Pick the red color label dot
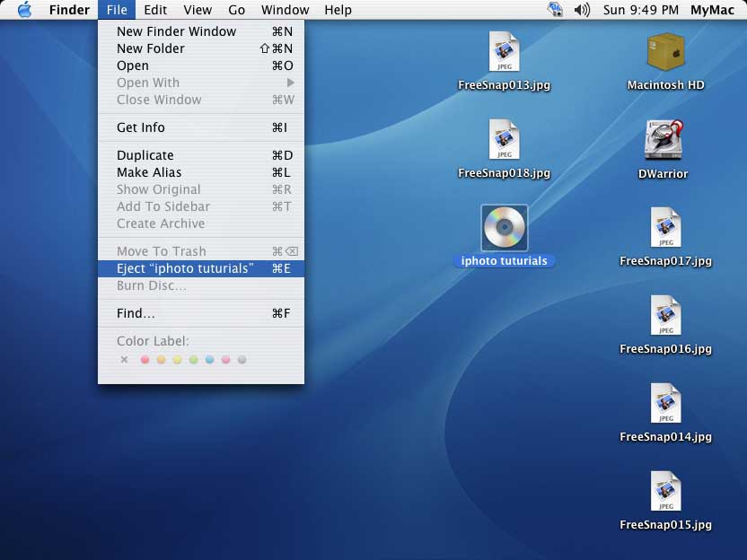Screen dimensions: 747x560 point(145,360)
